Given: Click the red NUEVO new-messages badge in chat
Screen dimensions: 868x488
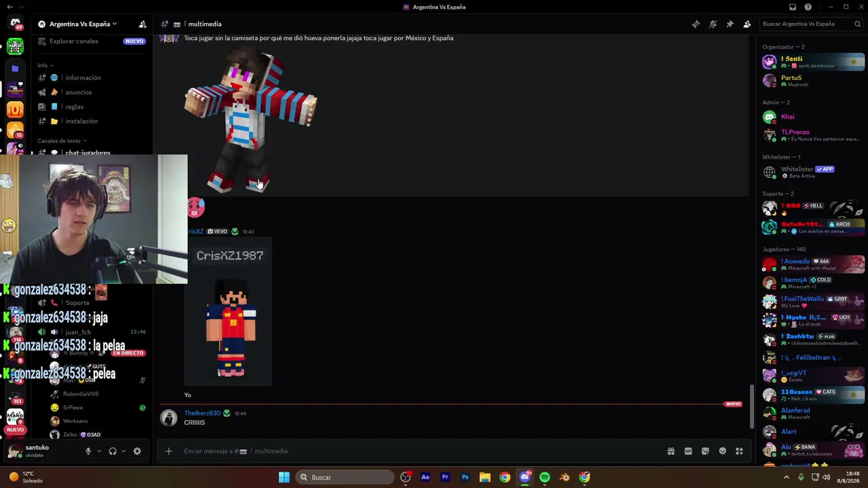Looking at the screenshot, I should point(733,404).
